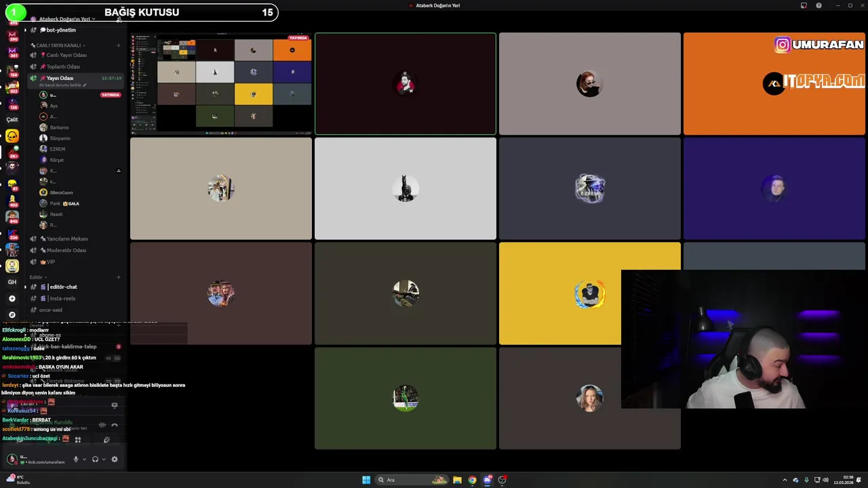Click the YAYINDA live badge in user list
868x488 pixels.
(110, 95)
